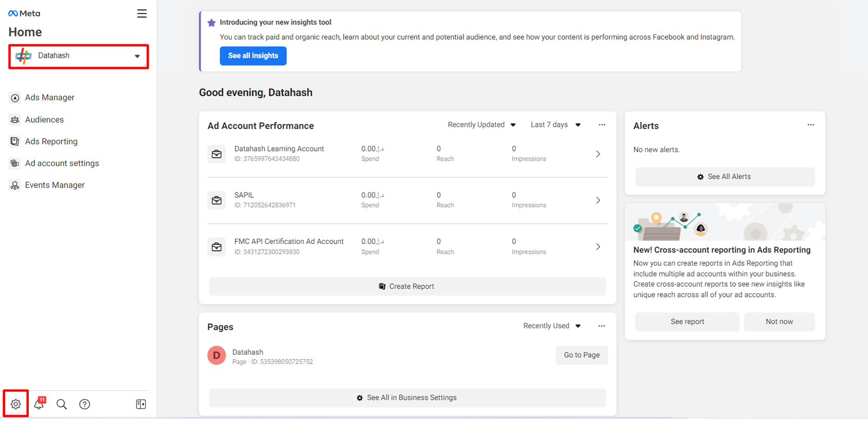Click the Meta logo

25,13
